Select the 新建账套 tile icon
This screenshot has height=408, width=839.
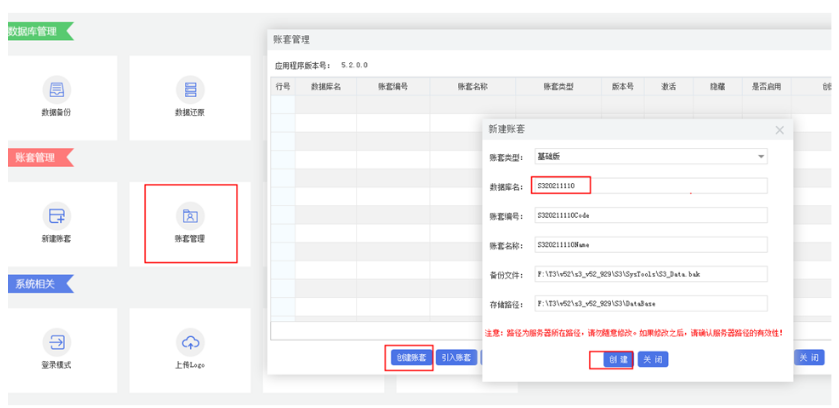[x=57, y=215]
